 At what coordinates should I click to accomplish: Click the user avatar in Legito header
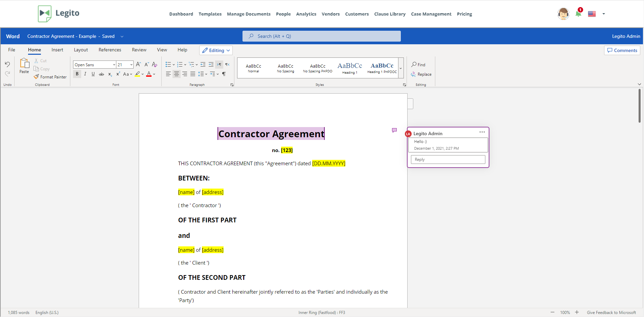click(x=563, y=14)
